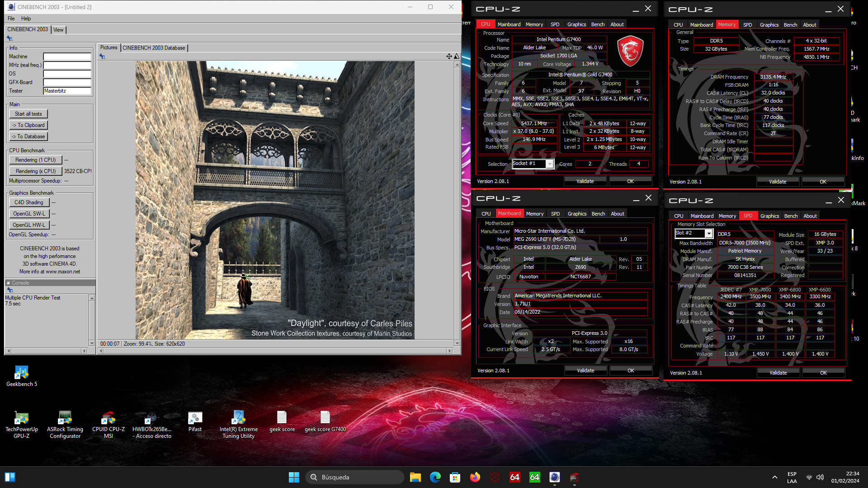The height and width of the screenshot is (488, 868).
Task: Open volume speaker tray icon
Action: pyautogui.click(x=820, y=477)
